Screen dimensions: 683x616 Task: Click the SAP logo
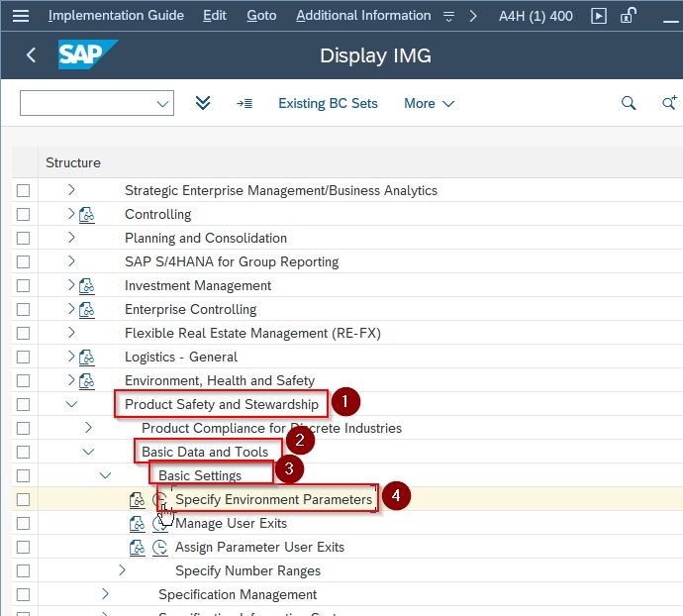pos(87,54)
